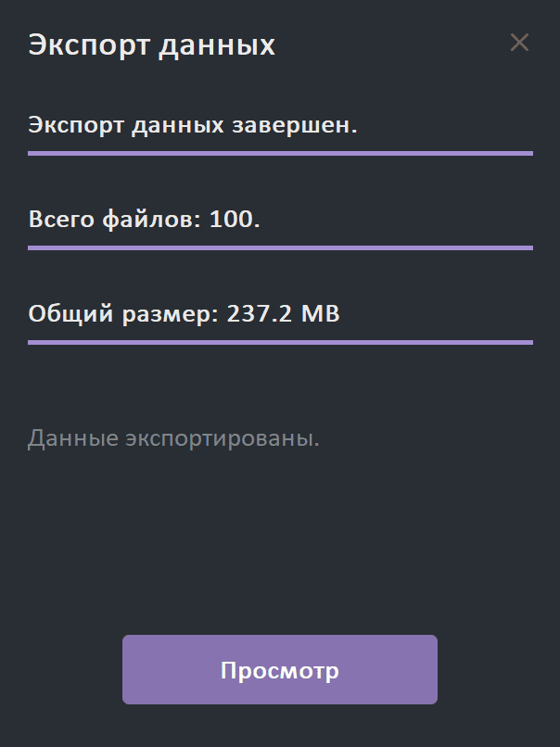This screenshot has height=747, width=560.
Task: Close the Экспорт данных dialog
Action: click(x=519, y=43)
